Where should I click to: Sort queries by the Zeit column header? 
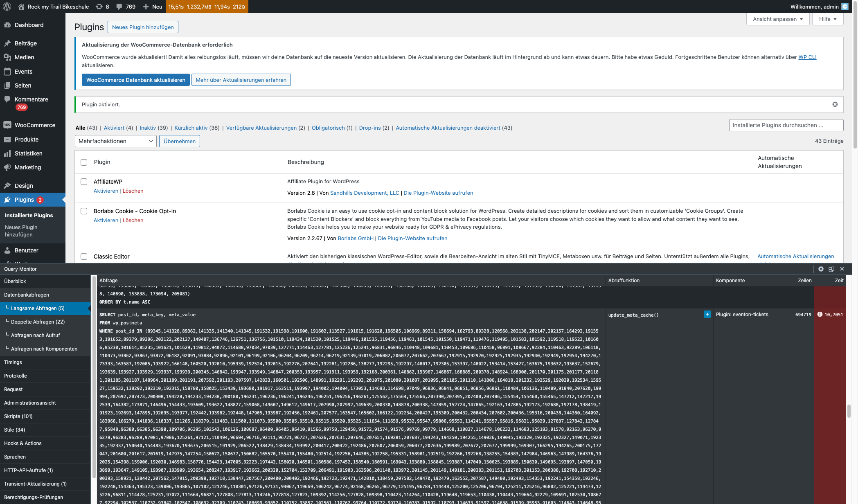(839, 281)
